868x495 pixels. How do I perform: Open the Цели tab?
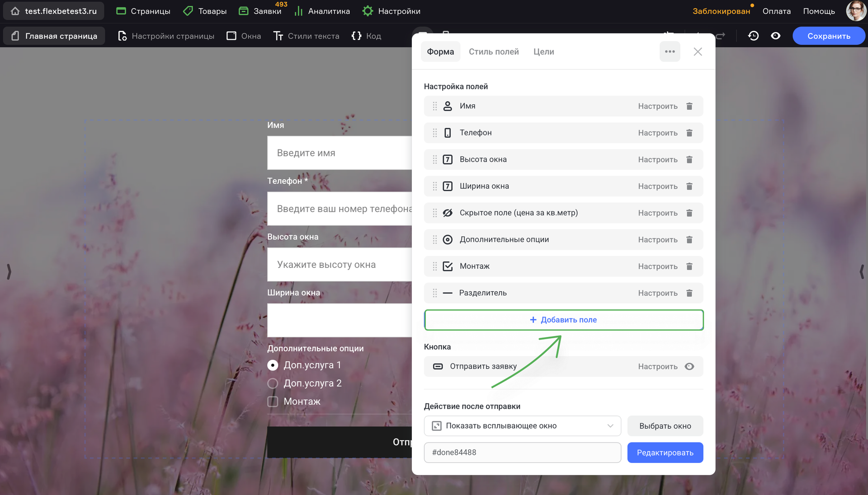543,52
